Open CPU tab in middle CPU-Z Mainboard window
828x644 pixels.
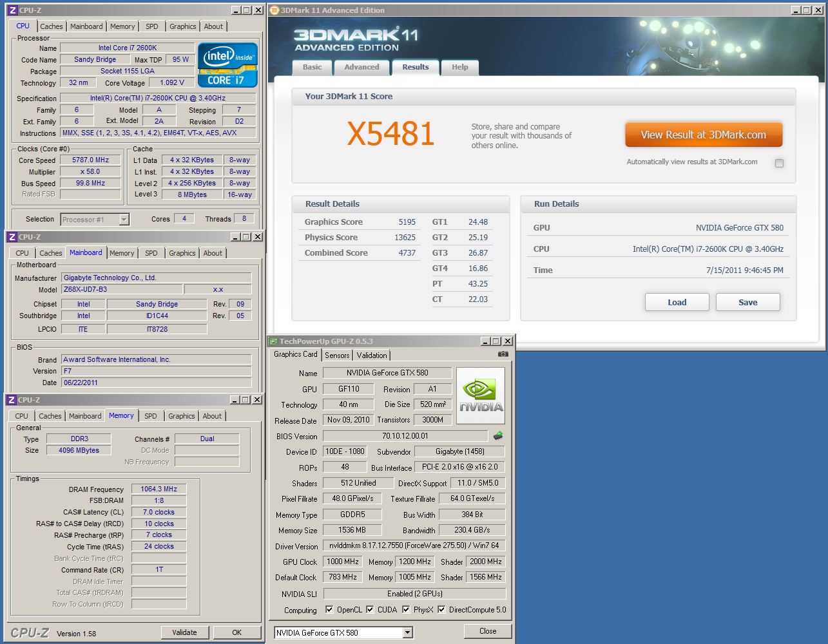pos(22,253)
